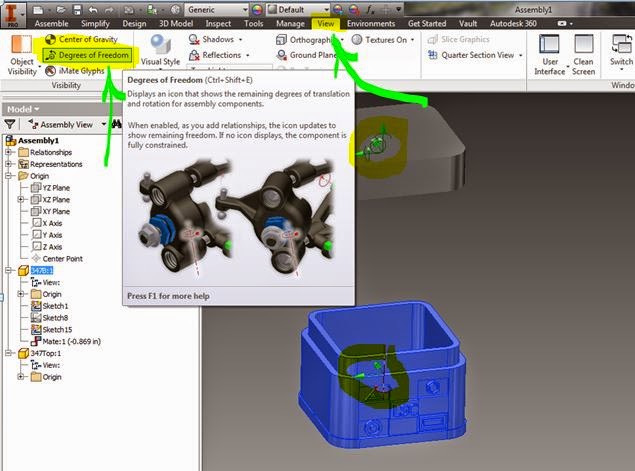Open the Environments ribbon tab
The width and height of the screenshot is (635, 471).
371,23
